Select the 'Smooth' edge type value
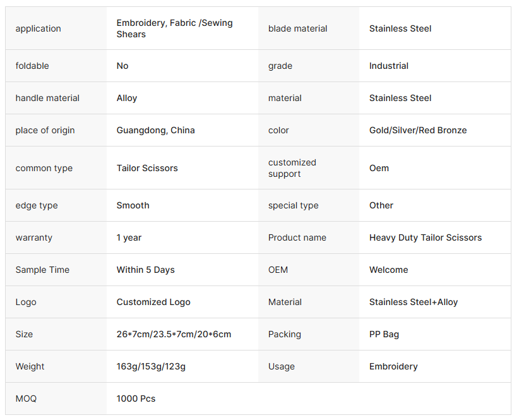Screen dimensions: 519x420 pyautogui.click(x=133, y=205)
